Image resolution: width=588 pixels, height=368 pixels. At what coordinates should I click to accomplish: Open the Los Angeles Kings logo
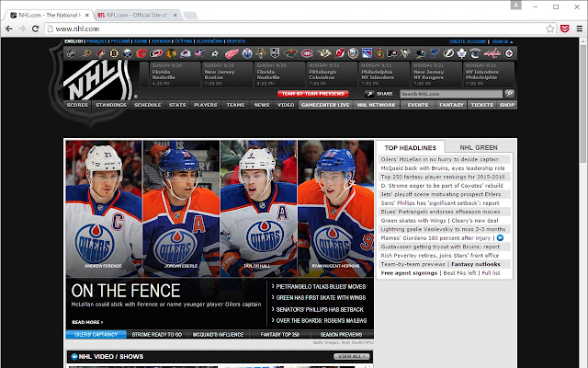pos(275,53)
